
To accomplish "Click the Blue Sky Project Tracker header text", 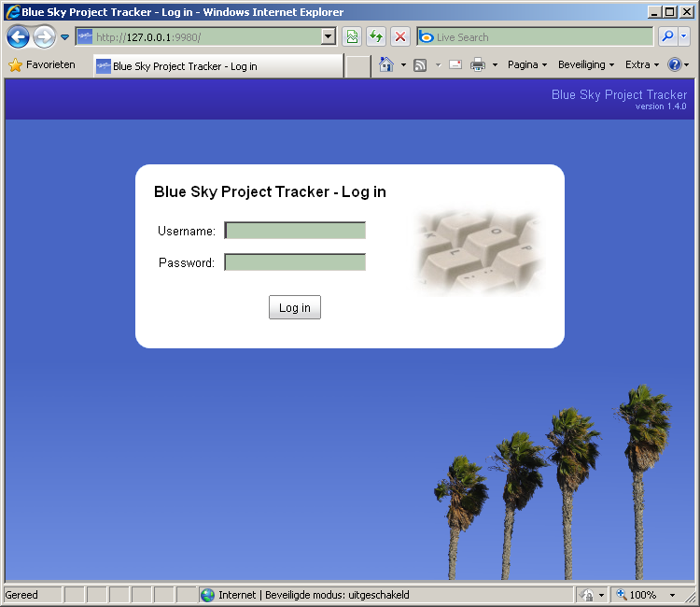I will pos(619,94).
